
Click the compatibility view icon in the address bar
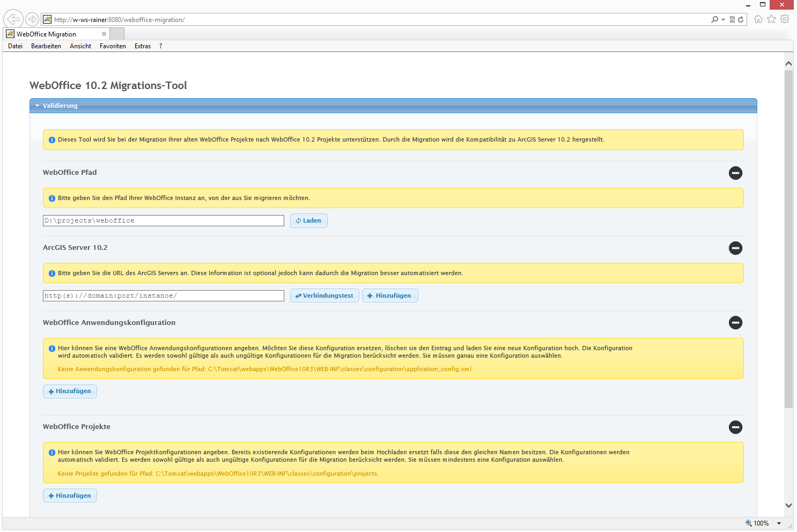pos(732,19)
